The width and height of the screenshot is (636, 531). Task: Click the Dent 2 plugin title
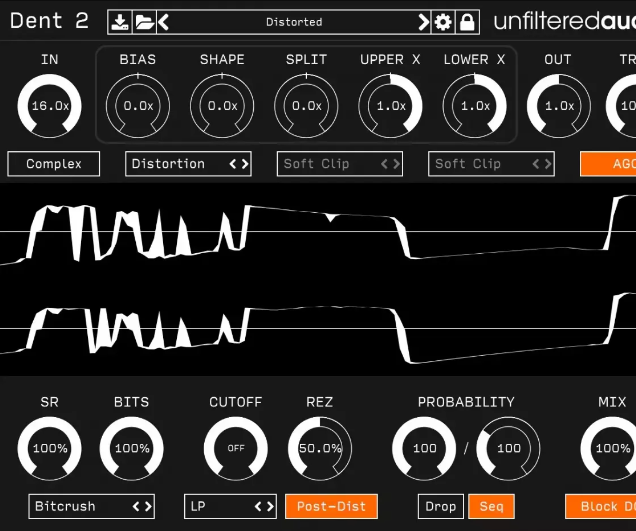49,21
